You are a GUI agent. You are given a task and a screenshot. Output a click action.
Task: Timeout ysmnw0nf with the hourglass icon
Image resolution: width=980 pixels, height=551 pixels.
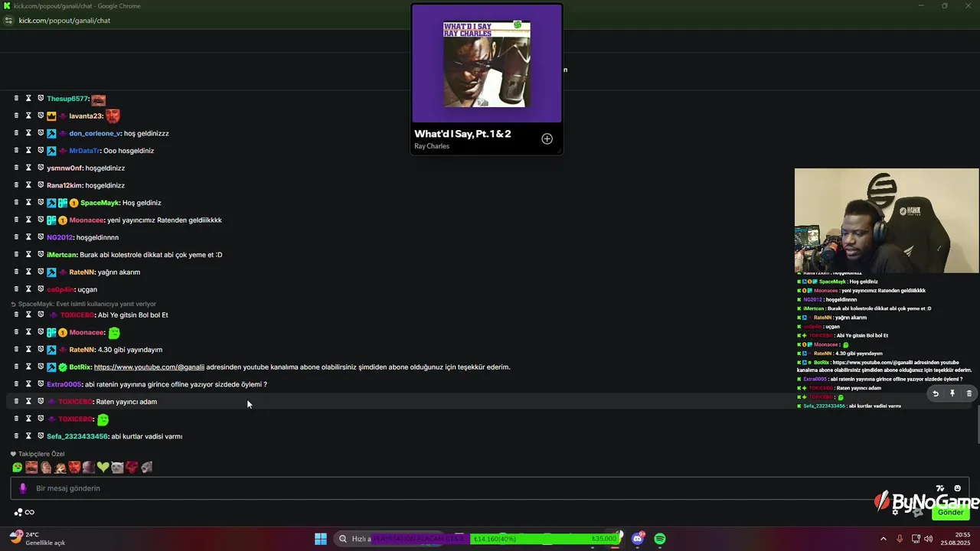tap(28, 168)
